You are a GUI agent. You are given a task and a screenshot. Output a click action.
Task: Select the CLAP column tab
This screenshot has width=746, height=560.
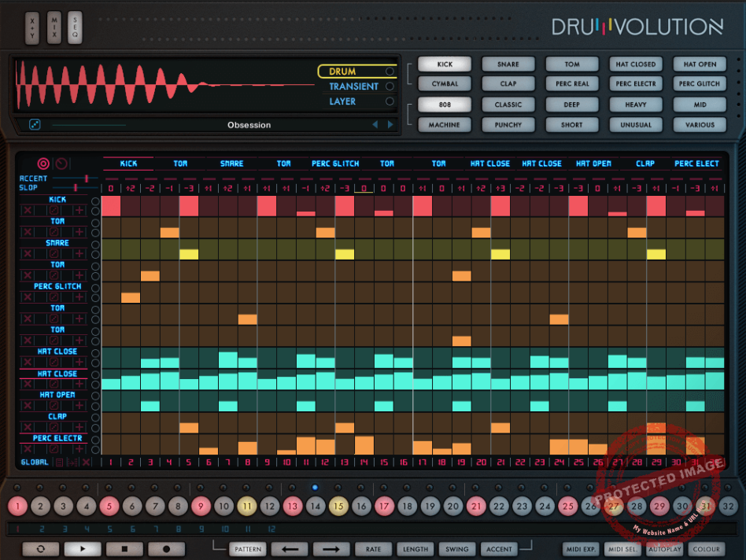click(x=645, y=164)
